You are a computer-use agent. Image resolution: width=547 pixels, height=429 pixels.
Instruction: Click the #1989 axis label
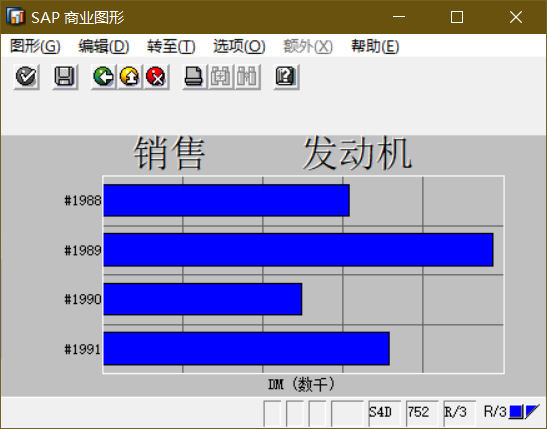(83, 250)
